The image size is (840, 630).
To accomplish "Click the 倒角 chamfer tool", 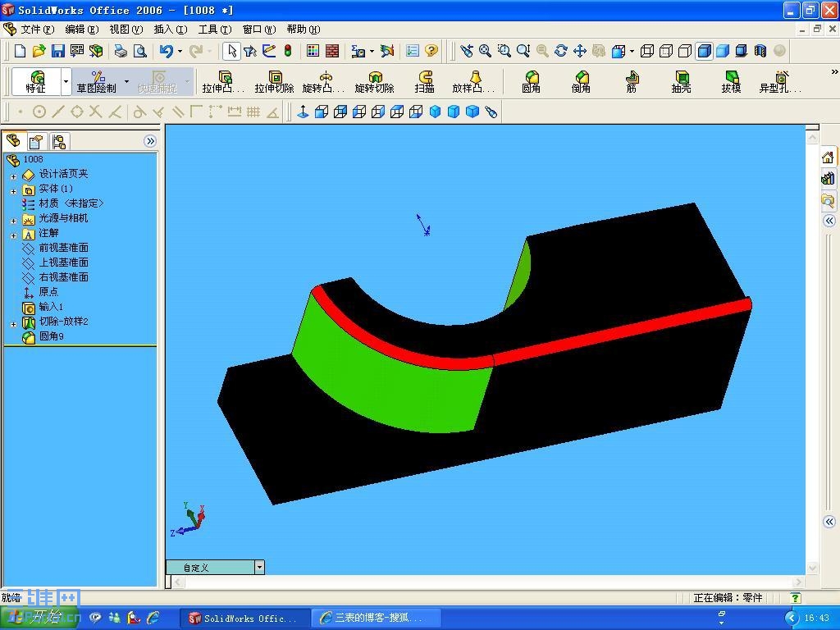I will click(581, 82).
